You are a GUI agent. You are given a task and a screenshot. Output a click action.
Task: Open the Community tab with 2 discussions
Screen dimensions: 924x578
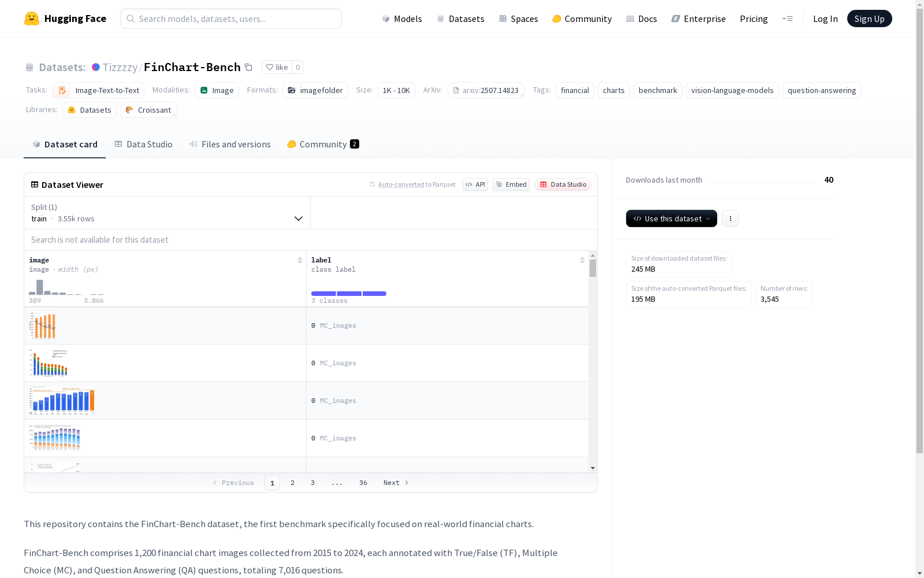click(x=322, y=144)
